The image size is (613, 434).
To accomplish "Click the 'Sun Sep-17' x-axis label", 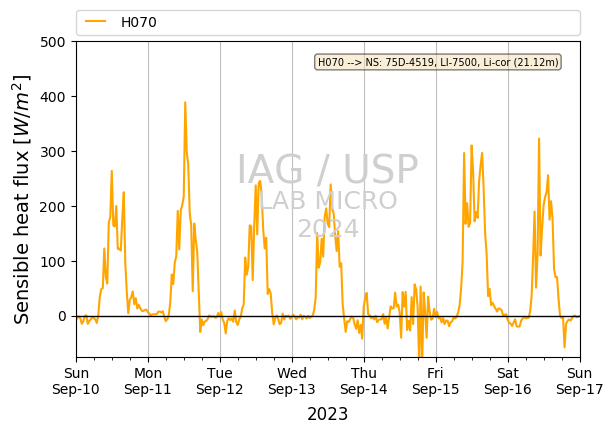I will (x=580, y=381).
